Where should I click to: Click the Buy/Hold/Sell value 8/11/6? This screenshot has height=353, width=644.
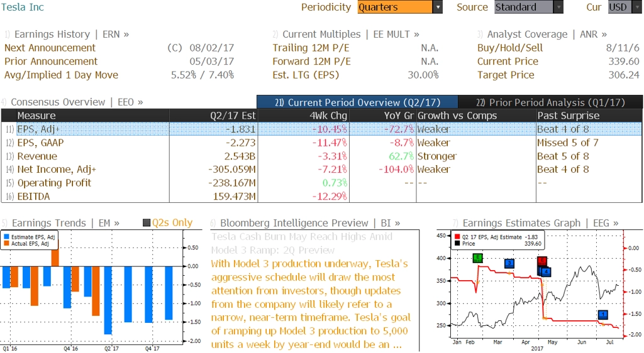coord(623,48)
